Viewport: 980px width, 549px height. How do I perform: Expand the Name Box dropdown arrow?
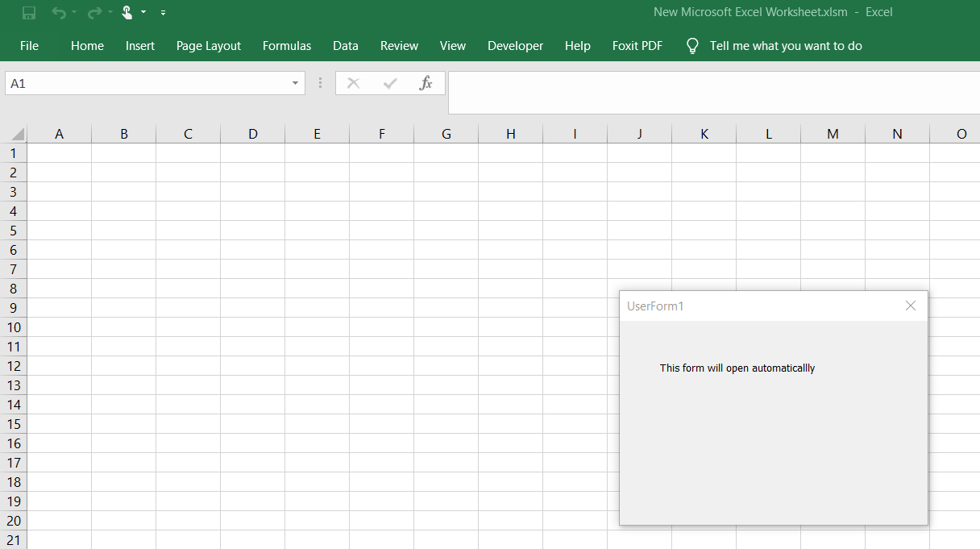296,83
